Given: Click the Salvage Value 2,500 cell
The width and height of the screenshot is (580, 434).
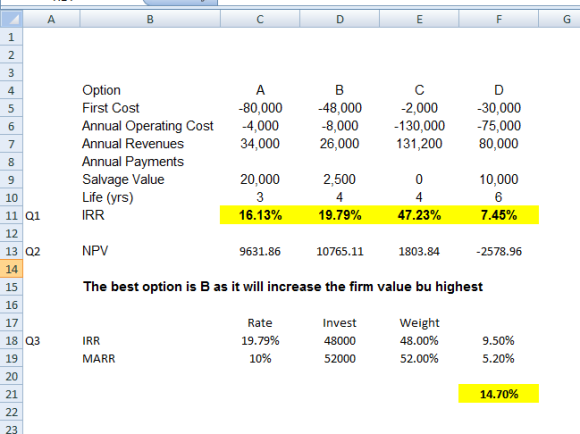Looking at the screenshot, I should [x=340, y=179].
